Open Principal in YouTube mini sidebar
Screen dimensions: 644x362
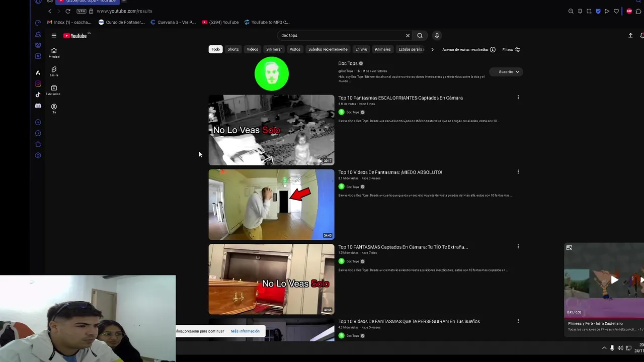(54, 53)
